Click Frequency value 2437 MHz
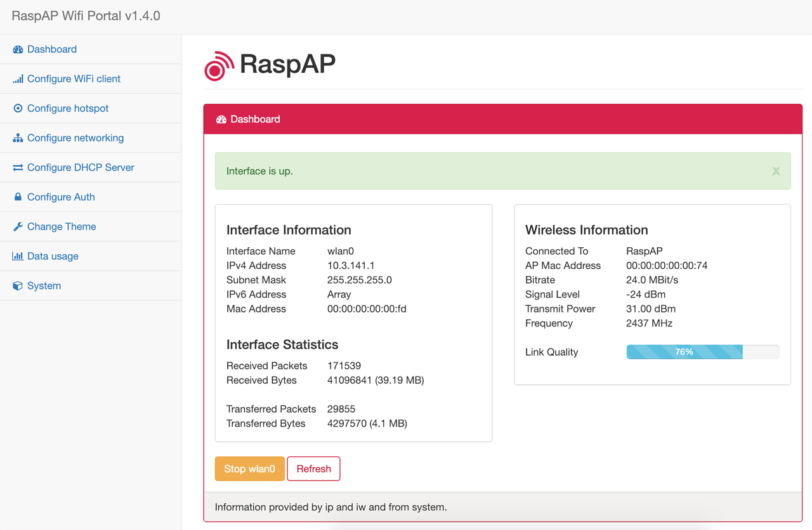This screenshot has height=530, width=812. coord(649,323)
